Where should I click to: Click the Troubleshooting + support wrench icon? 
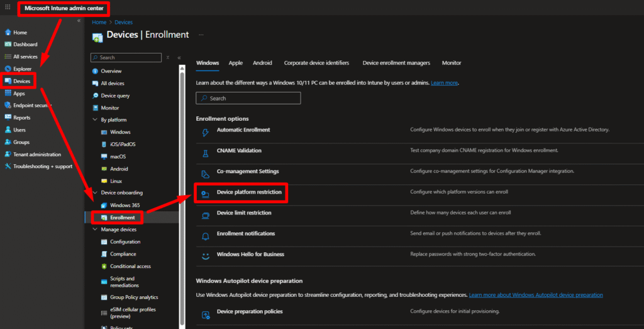[8, 166]
